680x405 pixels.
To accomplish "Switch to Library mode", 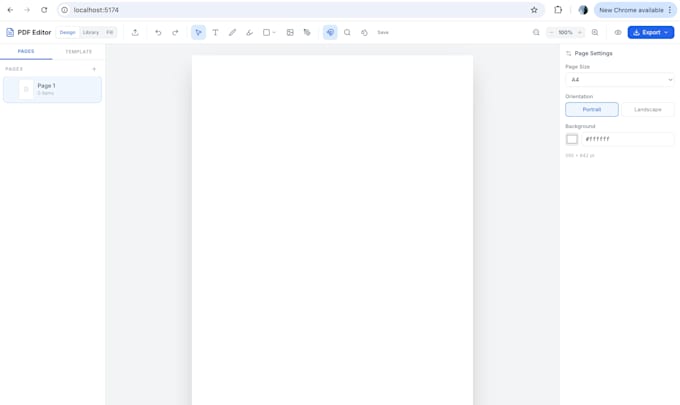I will pyautogui.click(x=91, y=33).
